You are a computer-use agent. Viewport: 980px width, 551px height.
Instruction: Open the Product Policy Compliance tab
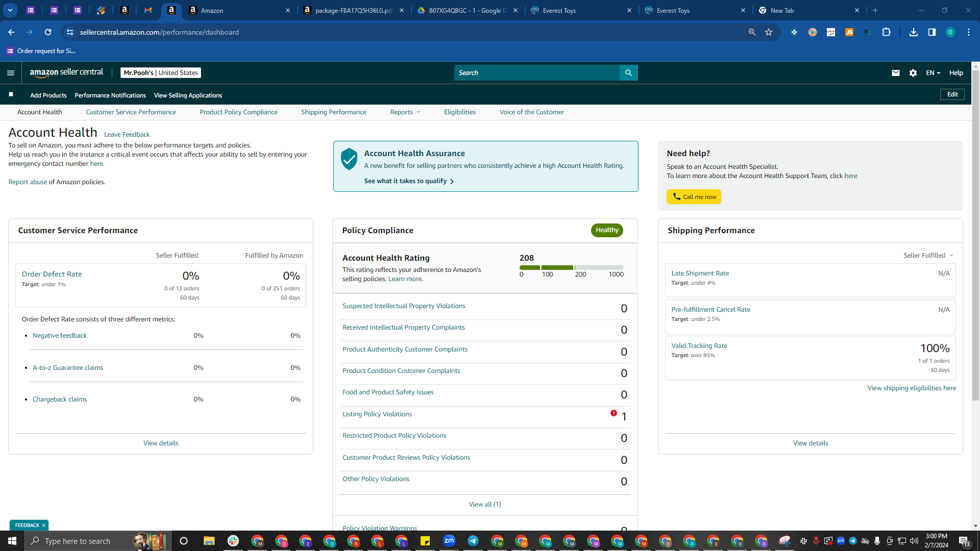coord(238,112)
